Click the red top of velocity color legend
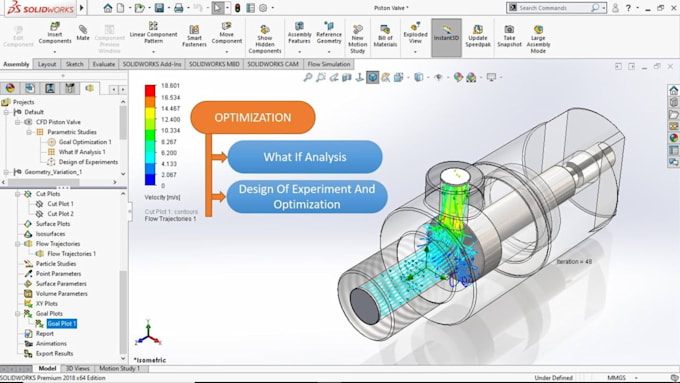Image resolution: width=680 pixels, height=383 pixels. [x=150, y=90]
